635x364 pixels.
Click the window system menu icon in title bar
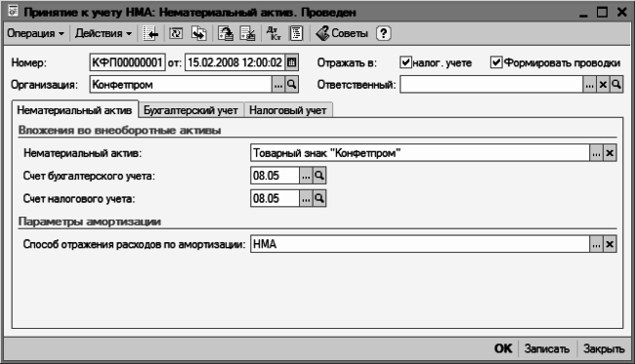(13, 12)
